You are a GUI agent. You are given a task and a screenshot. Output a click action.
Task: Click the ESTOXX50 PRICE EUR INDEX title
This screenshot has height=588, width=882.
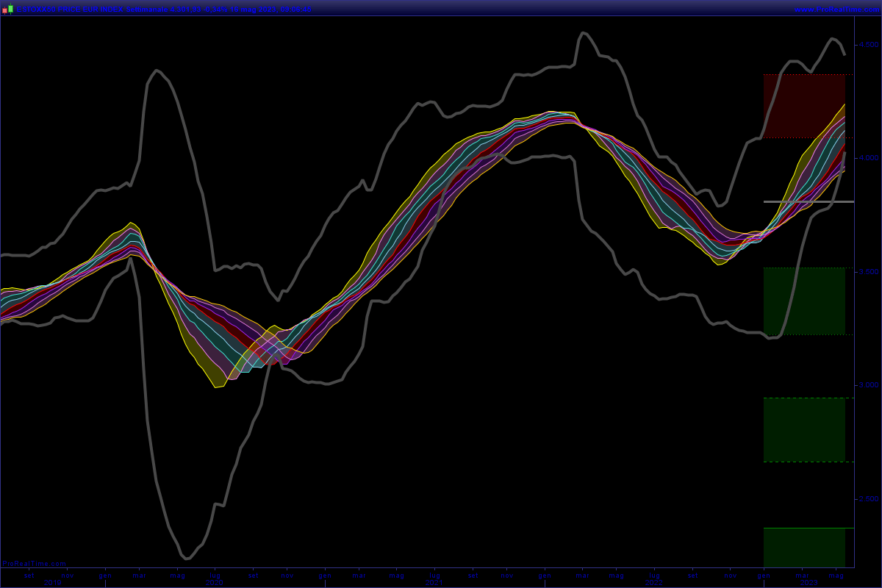pos(70,10)
